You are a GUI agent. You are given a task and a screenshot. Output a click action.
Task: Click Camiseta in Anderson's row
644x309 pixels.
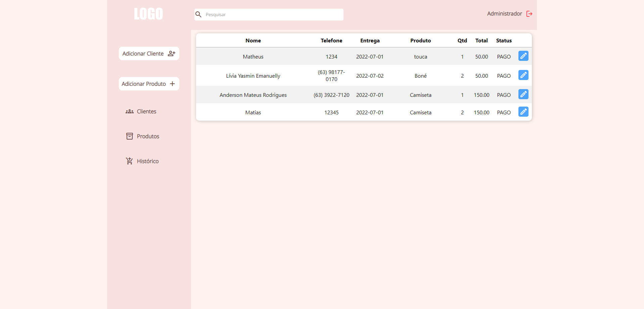tap(420, 95)
